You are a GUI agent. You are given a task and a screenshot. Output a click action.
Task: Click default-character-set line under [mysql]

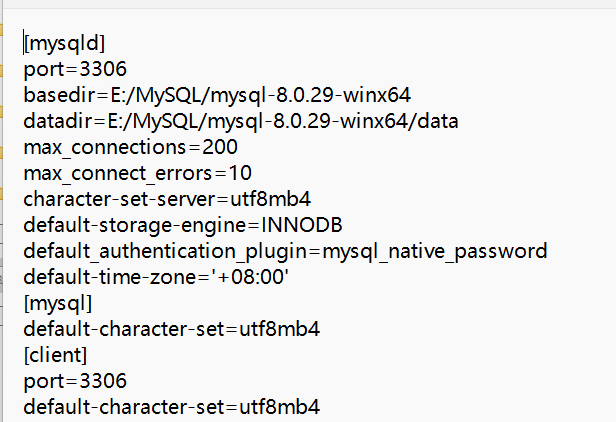pos(171,328)
